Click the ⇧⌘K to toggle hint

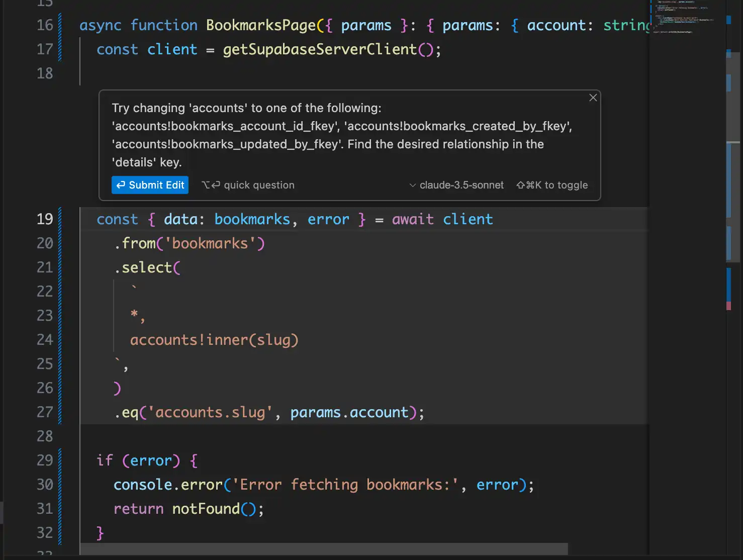[552, 185]
